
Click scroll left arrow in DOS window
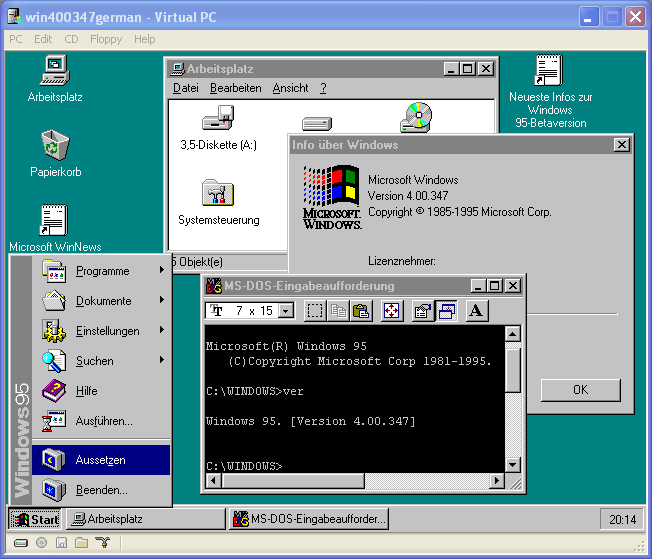point(214,481)
